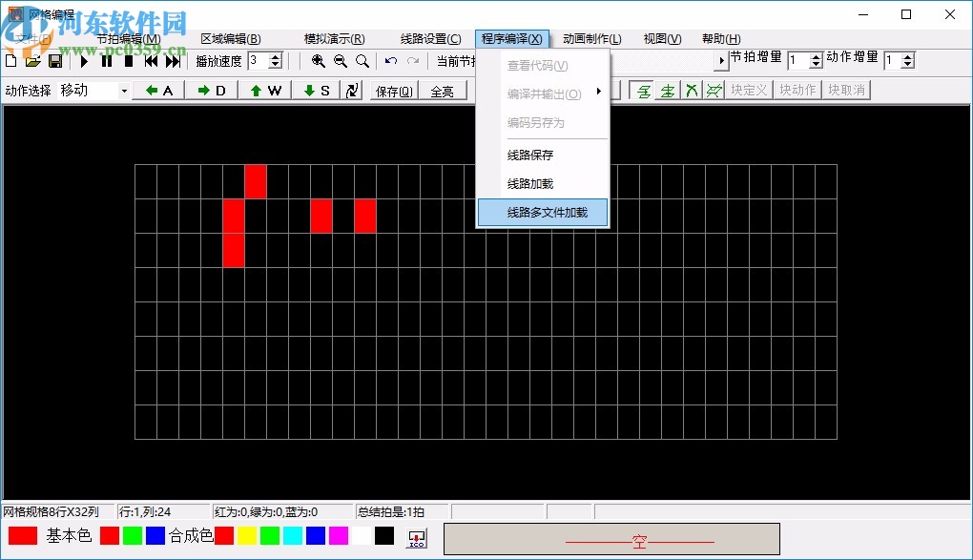This screenshot has height=560, width=973.
Task: Click the 保存(Q) button
Action: click(x=393, y=91)
